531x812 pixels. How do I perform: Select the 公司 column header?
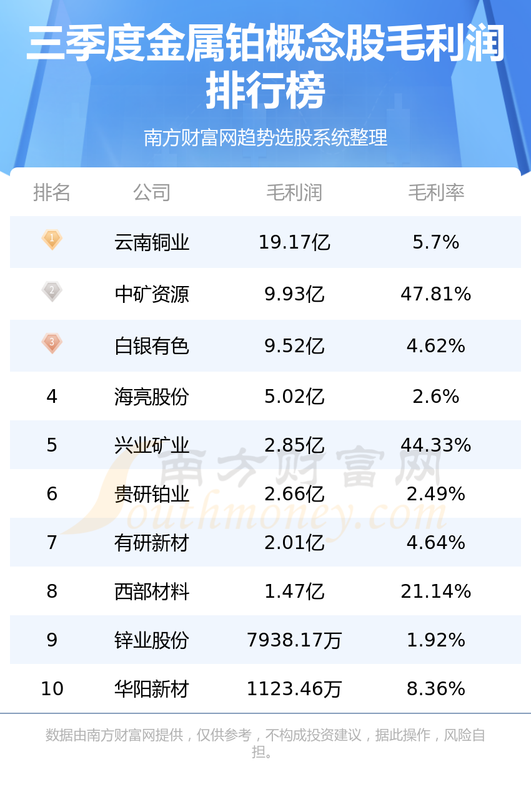pos(152,192)
